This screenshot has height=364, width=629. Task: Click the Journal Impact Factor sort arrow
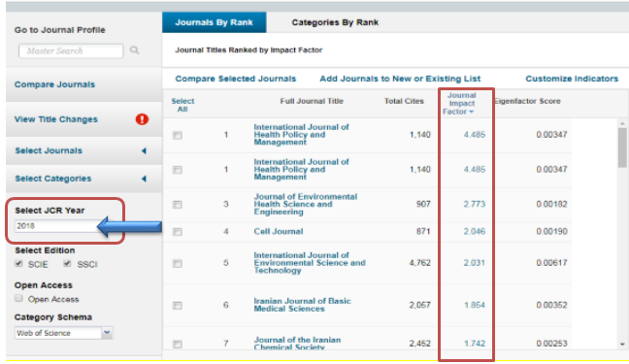coord(472,112)
